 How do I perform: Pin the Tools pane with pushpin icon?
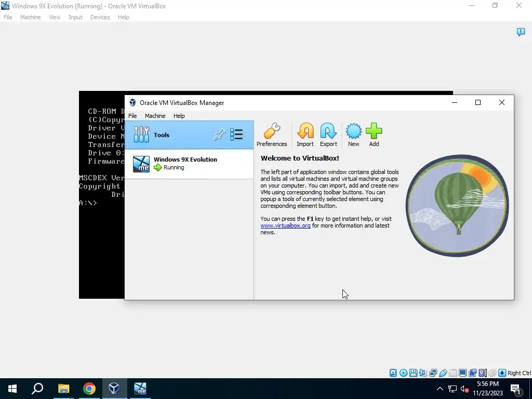coord(219,135)
